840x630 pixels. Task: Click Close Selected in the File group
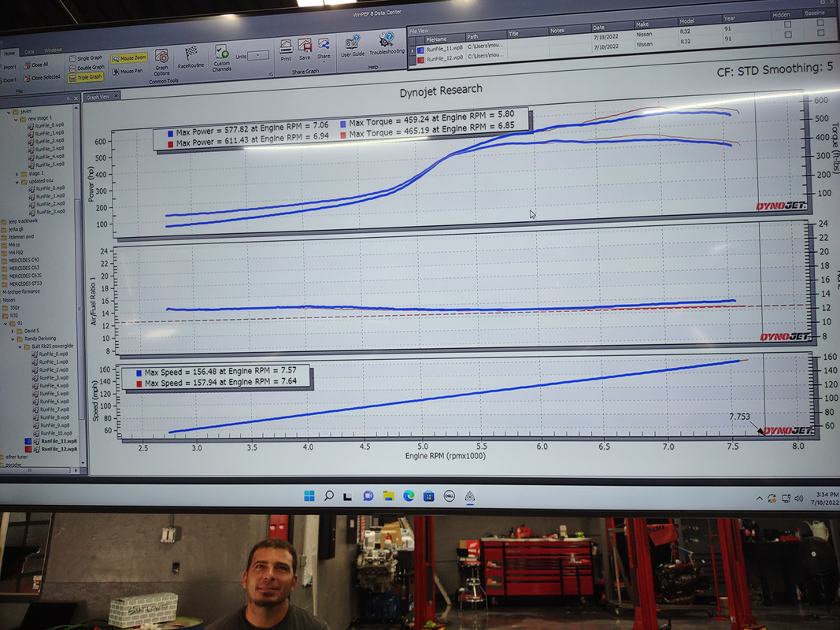point(43,78)
